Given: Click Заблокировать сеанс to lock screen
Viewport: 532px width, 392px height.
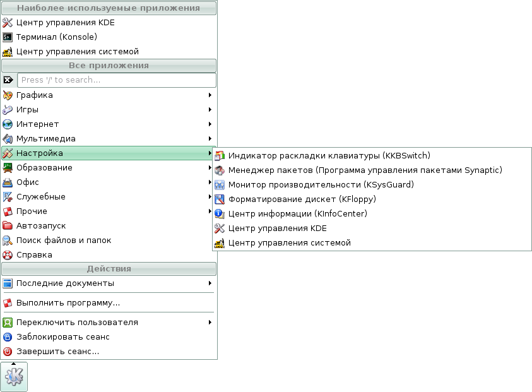Looking at the screenshot, I should pyautogui.click(x=62, y=337).
